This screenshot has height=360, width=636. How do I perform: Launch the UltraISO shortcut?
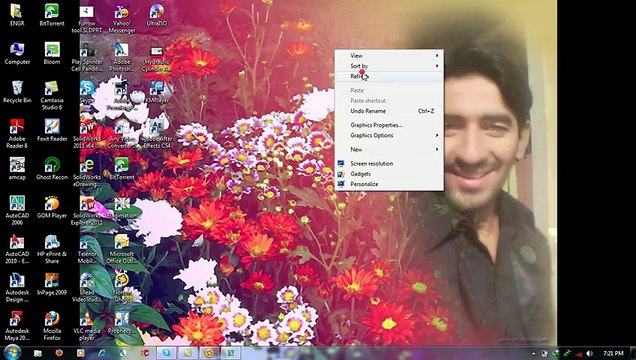point(157,15)
